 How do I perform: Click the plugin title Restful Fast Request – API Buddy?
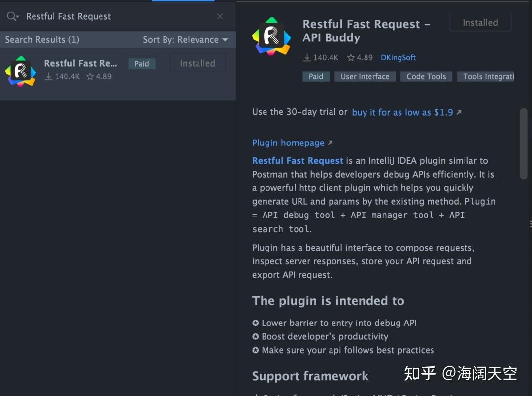tap(366, 31)
